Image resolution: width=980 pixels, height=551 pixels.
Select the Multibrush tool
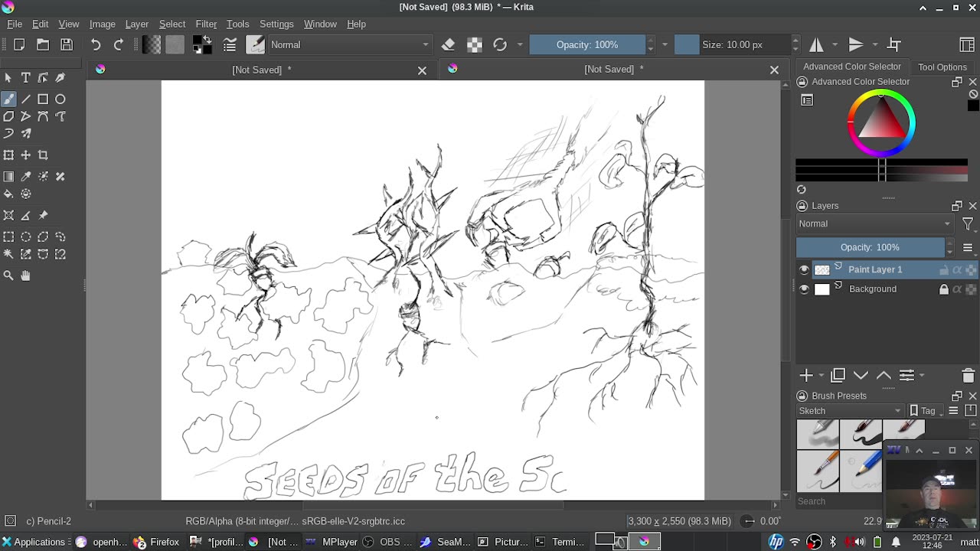coord(25,133)
